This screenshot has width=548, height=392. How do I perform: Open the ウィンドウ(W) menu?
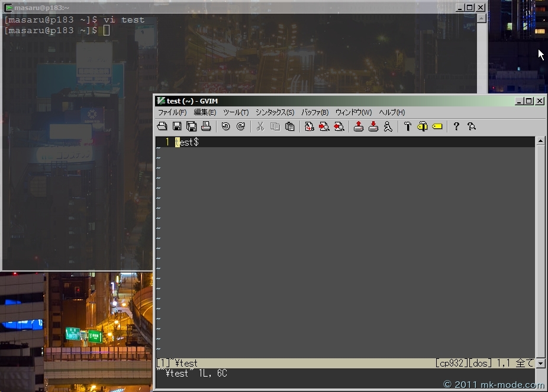tap(353, 112)
